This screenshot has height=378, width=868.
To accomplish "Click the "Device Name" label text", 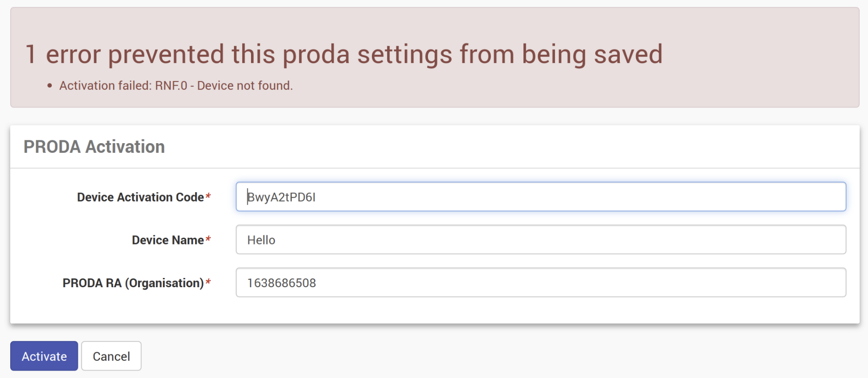I will tap(168, 240).
